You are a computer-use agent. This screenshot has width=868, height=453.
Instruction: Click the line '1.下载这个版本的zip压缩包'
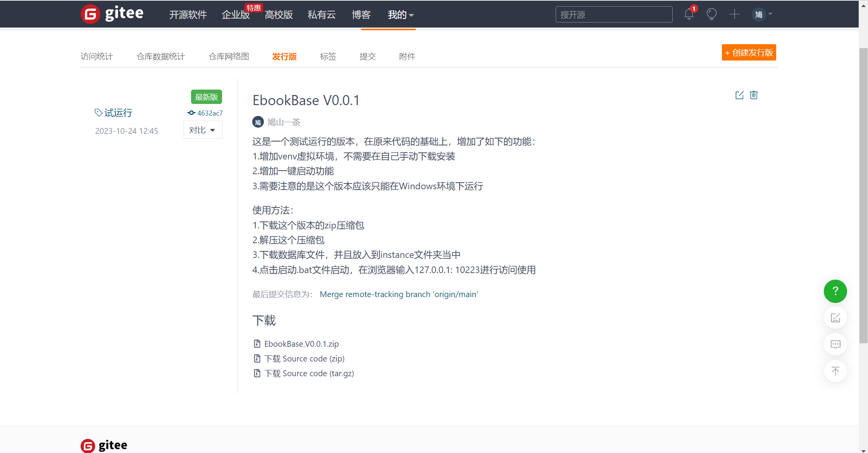[x=308, y=225]
